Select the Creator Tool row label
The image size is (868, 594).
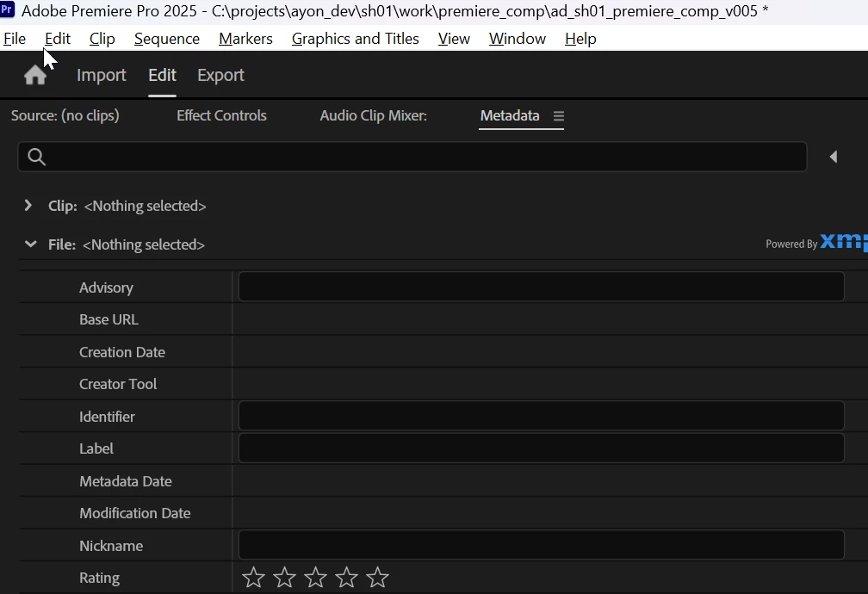118,384
